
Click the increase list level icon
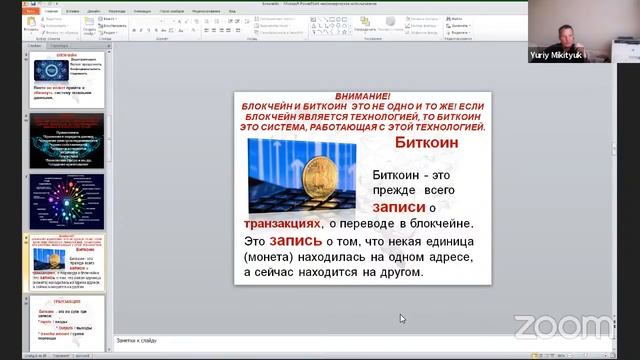pos(237,21)
